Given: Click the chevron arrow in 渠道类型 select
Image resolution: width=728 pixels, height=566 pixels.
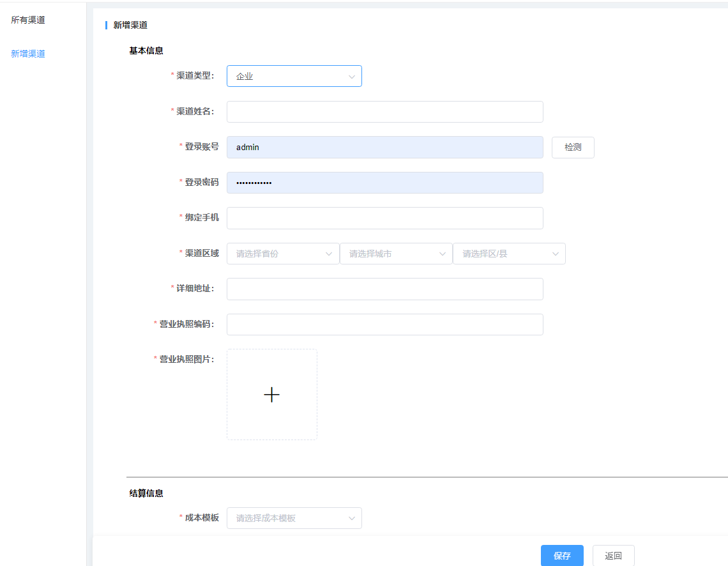Looking at the screenshot, I should point(351,77).
